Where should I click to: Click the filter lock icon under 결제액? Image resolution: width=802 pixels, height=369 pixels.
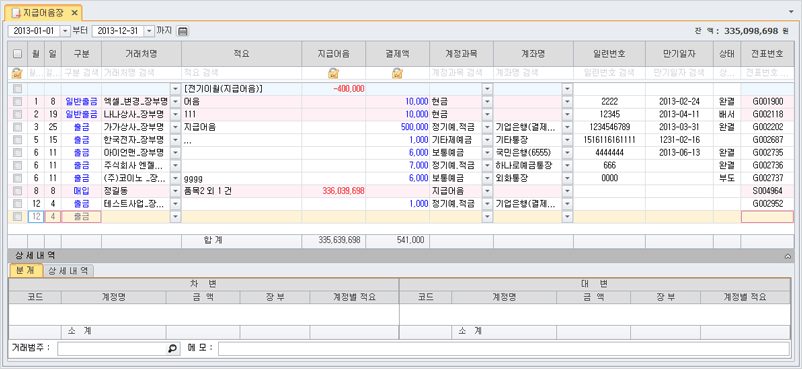click(x=397, y=73)
